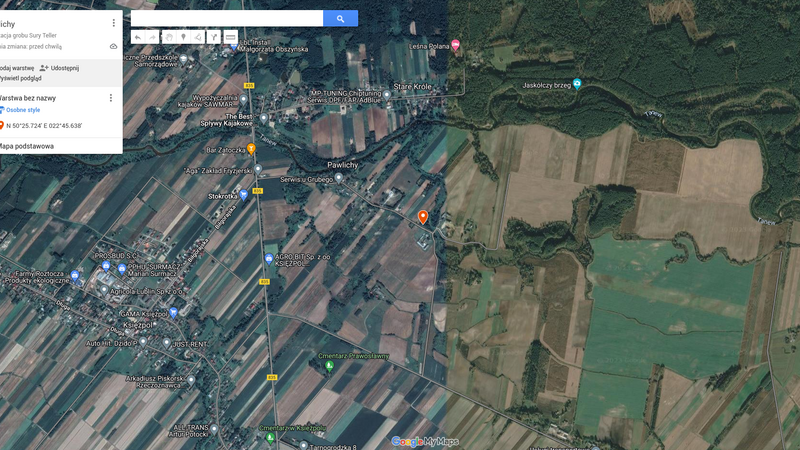Click the blue search button
This screenshot has width=800, height=450.
click(340, 18)
